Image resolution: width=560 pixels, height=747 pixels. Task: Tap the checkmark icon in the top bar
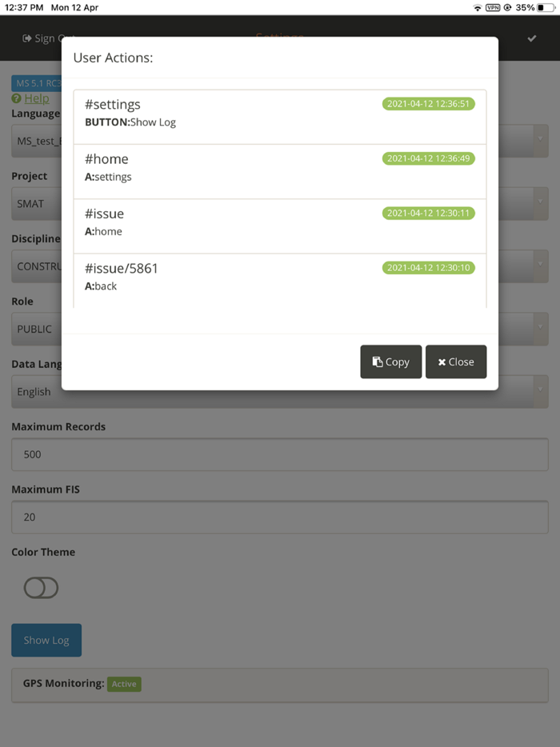pyautogui.click(x=531, y=38)
